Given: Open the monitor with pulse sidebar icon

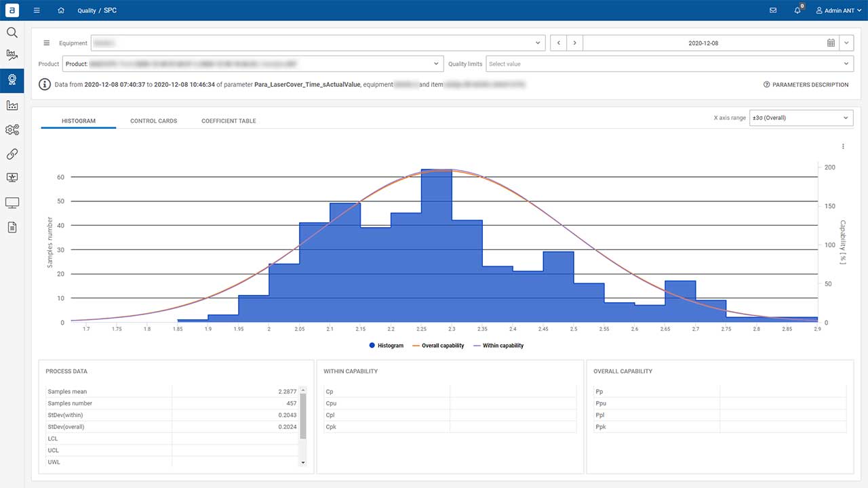Looking at the screenshot, I should coord(12,178).
